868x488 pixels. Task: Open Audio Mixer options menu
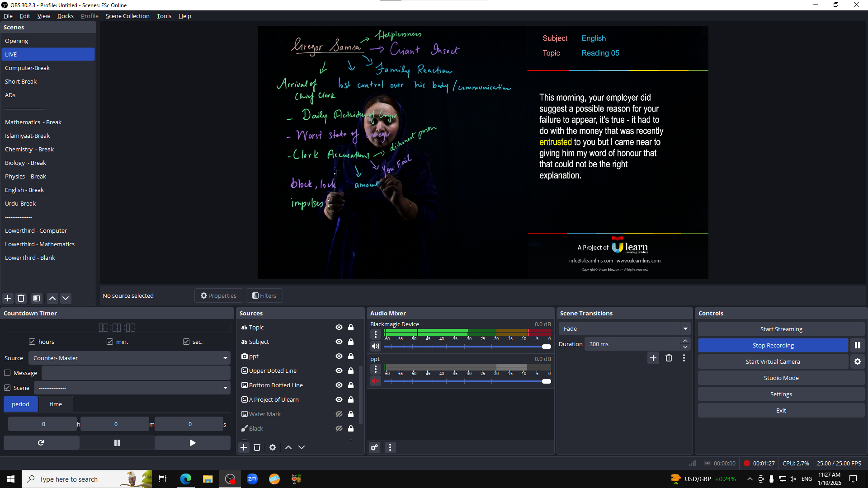(390, 447)
